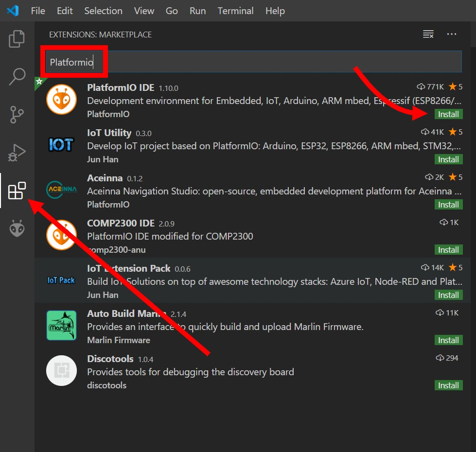This screenshot has height=452, width=476.
Task: Open the More Actions ellipsis menu
Action: click(x=451, y=34)
